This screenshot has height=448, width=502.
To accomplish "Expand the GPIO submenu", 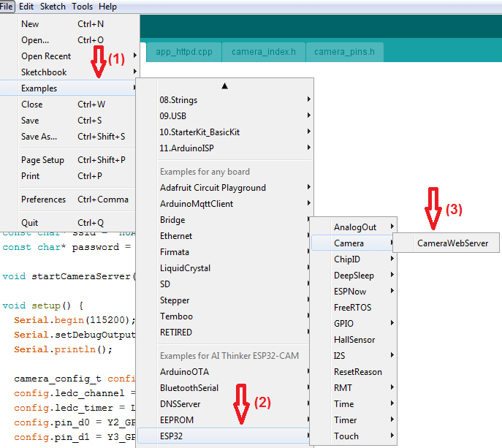I will 354,324.
